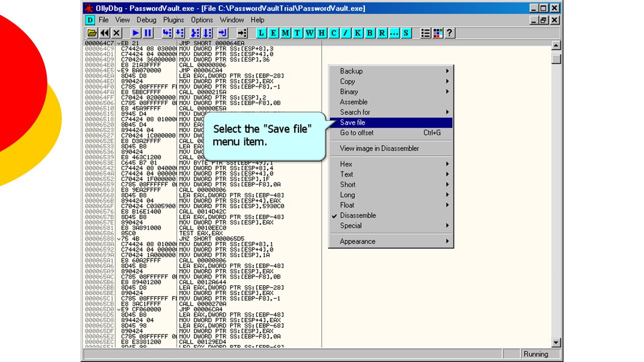Open the View menu
Screen dimensions: 644x362
tap(122, 20)
